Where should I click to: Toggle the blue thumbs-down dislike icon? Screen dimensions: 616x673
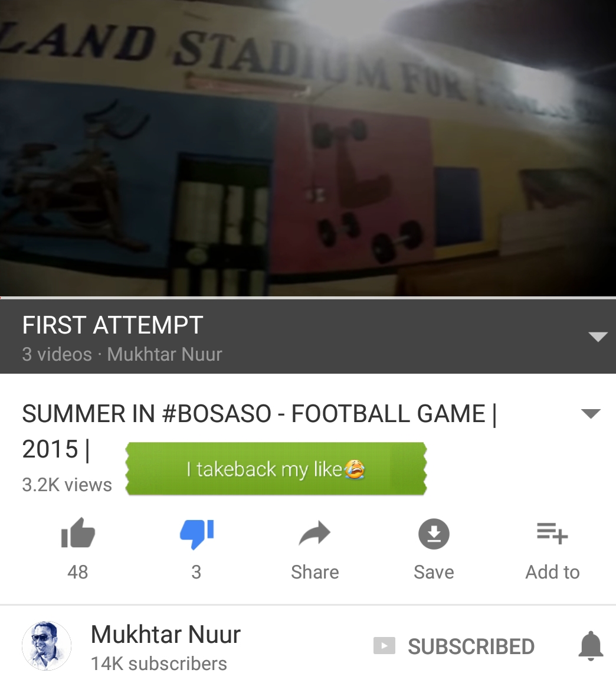(x=196, y=534)
